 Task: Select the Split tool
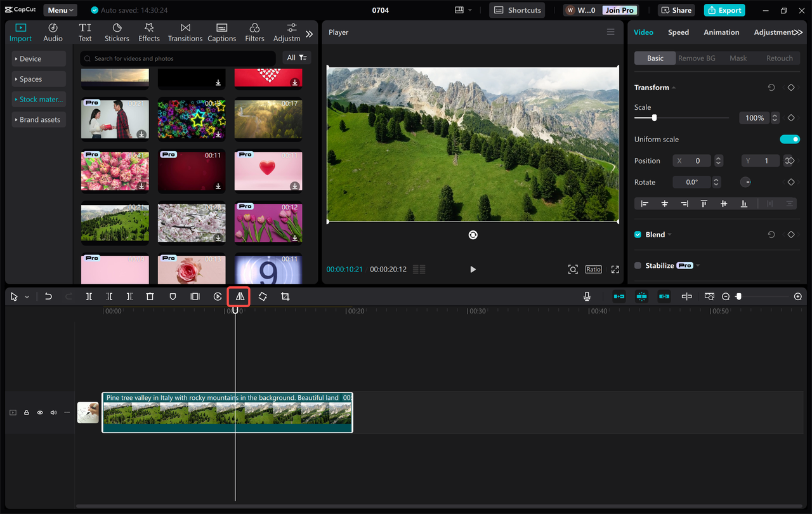click(89, 296)
